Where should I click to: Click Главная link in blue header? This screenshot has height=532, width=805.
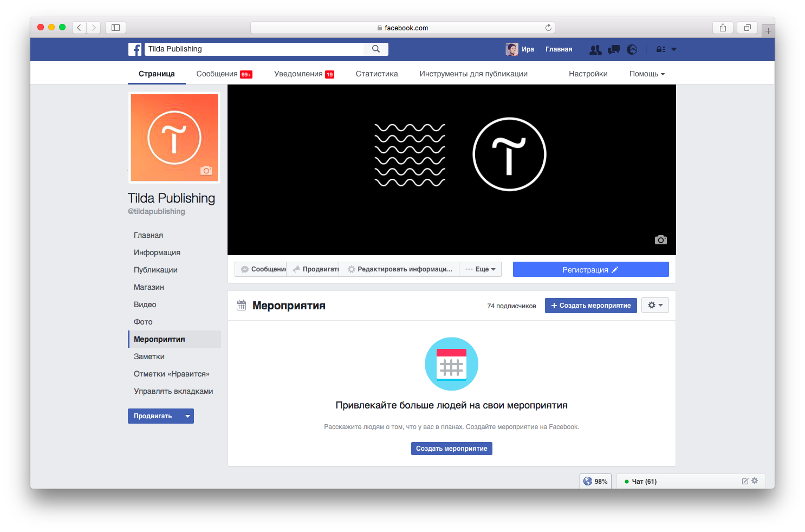click(559, 49)
